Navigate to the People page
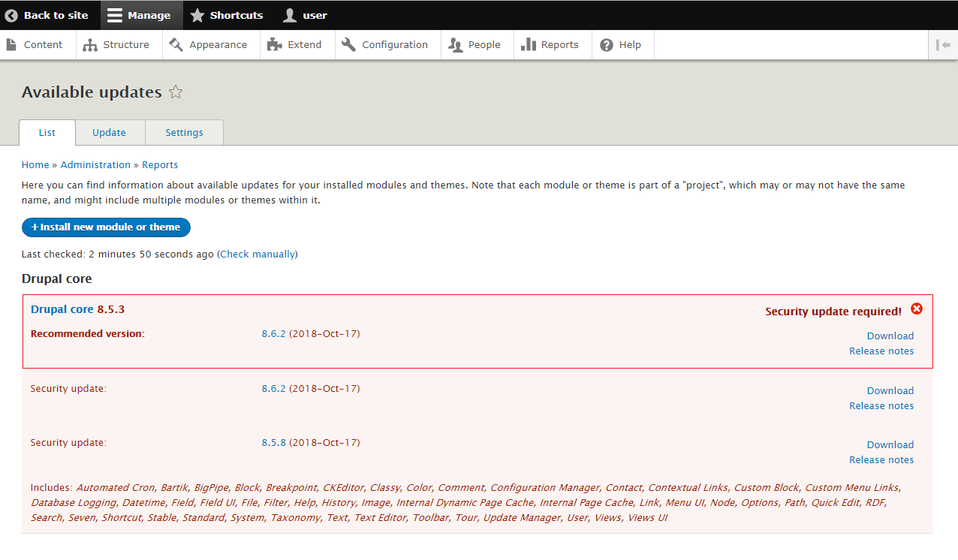The height and width of the screenshot is (560, 958). (x=474, y=45)
